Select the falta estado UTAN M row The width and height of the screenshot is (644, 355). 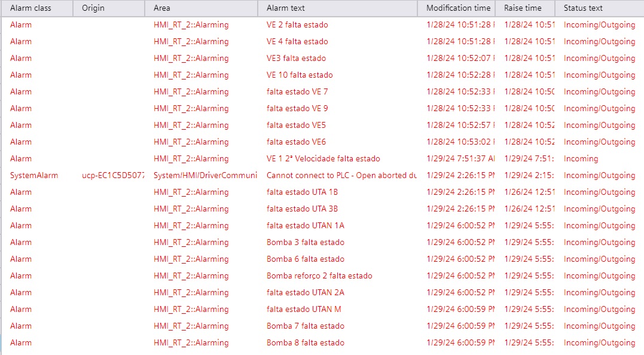coord(323,310)
